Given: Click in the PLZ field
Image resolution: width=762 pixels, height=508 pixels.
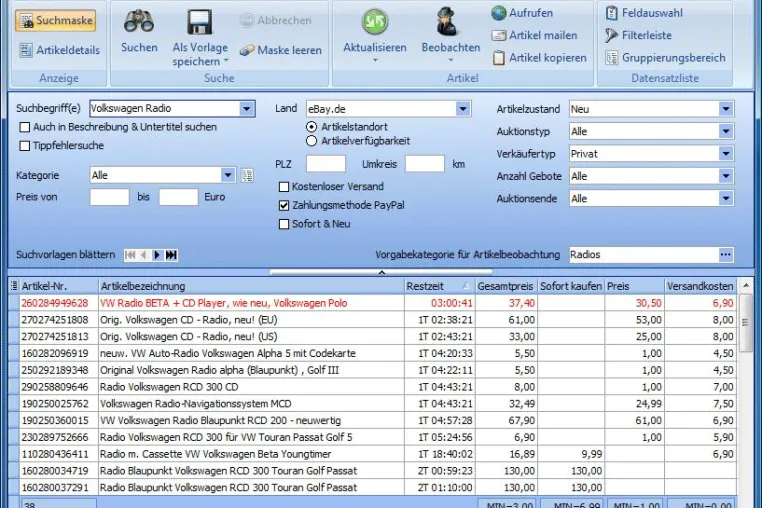Looking at the screenshot, I should pos(326,164).
